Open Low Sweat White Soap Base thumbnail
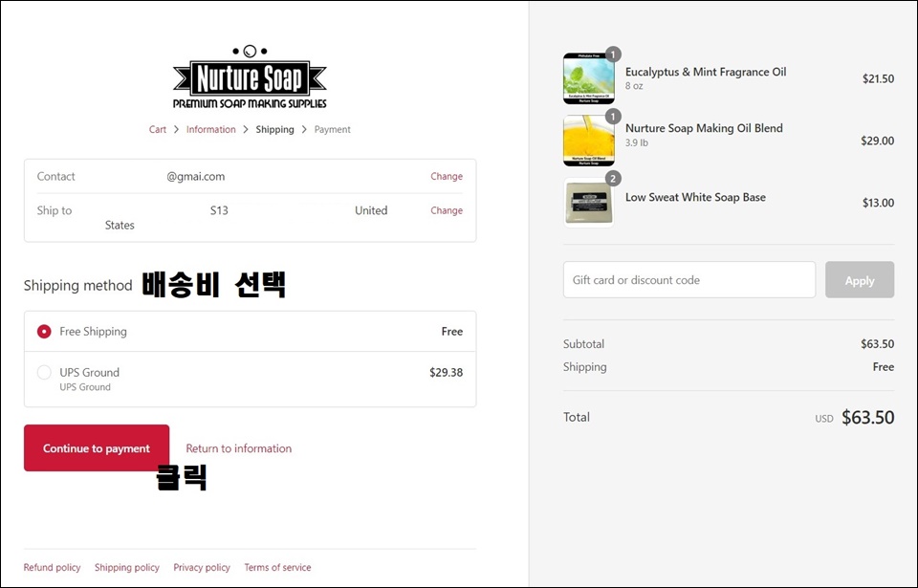918x588 pixels. click(589, 203)
